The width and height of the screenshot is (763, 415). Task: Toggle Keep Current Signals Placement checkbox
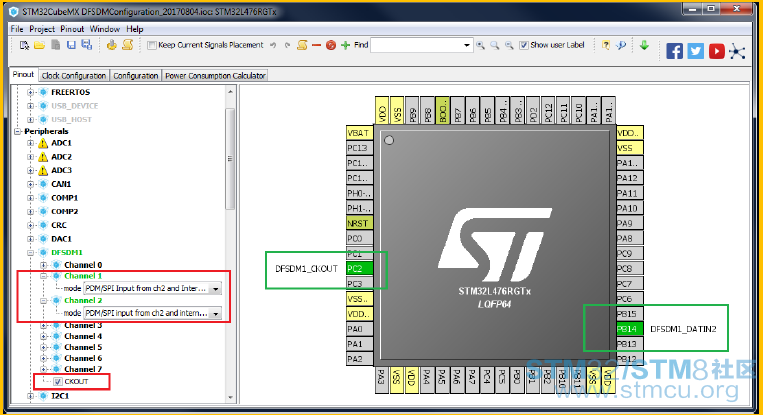pyautogui.click(x=152, y=45)
